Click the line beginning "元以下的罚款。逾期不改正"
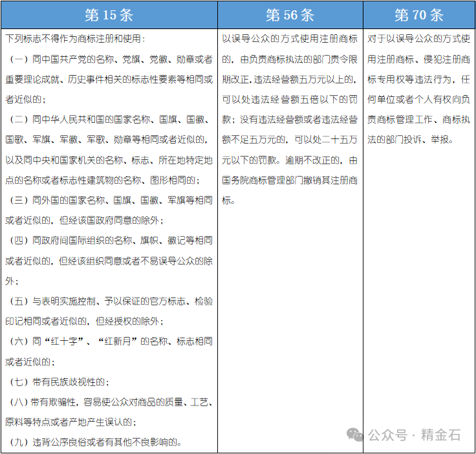The image size is (476, 454). click(290, 160)
